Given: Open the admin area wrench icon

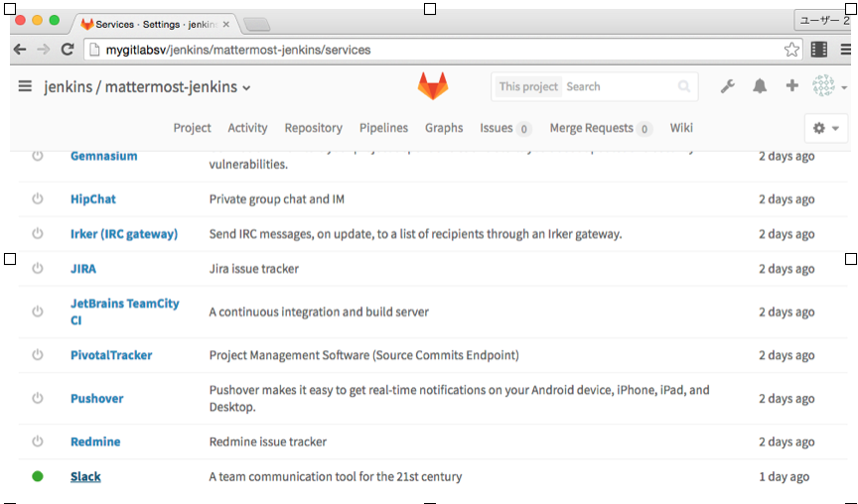Looking at the screenshot, I should click(727, 86).
